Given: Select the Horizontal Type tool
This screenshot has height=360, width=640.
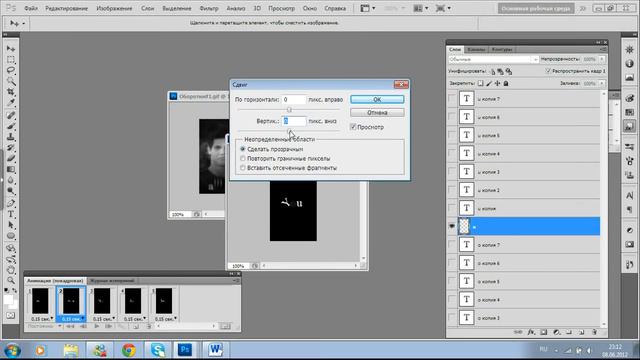Looking at the screenshot, I should 11,214.
